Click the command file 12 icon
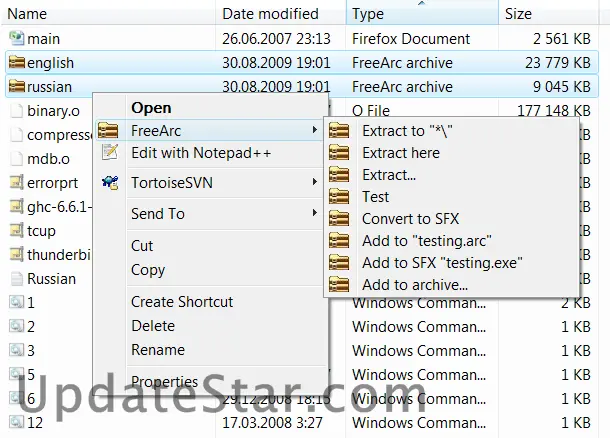The height and width of the screenshot is (438, 610). 16,422
